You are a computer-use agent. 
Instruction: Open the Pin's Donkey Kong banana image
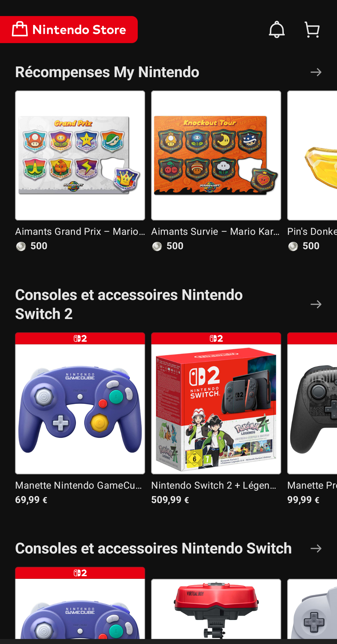click(x=312, y=156)
